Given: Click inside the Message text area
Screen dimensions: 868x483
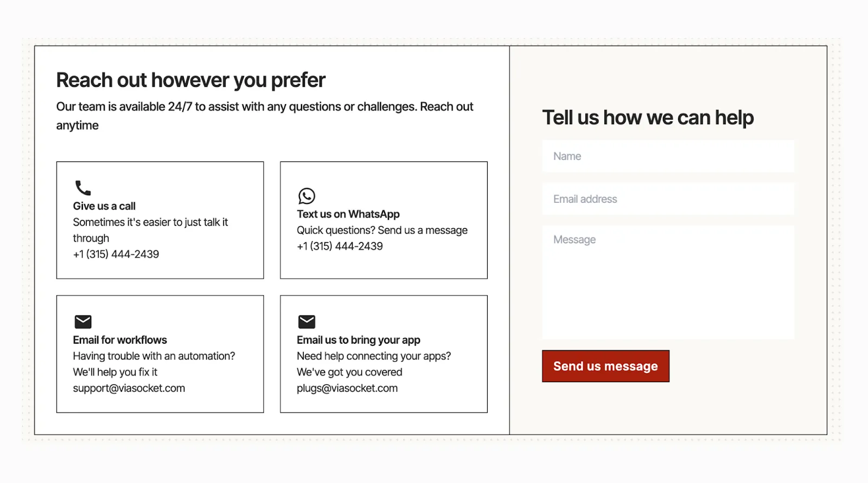Looking at the screenshot, I should (x=668, y=282).
